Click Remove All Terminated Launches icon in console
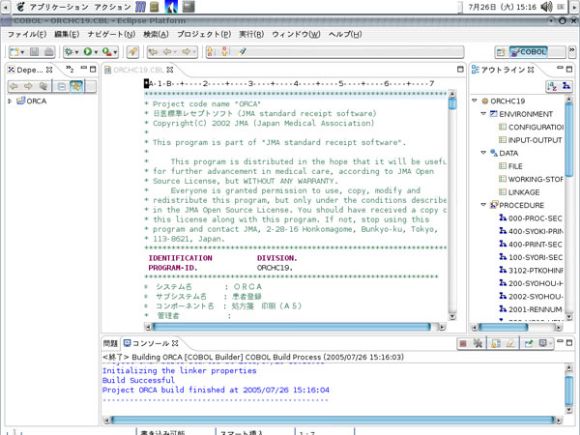This screenshot has height=435, width=580. [x=478, y=344]
